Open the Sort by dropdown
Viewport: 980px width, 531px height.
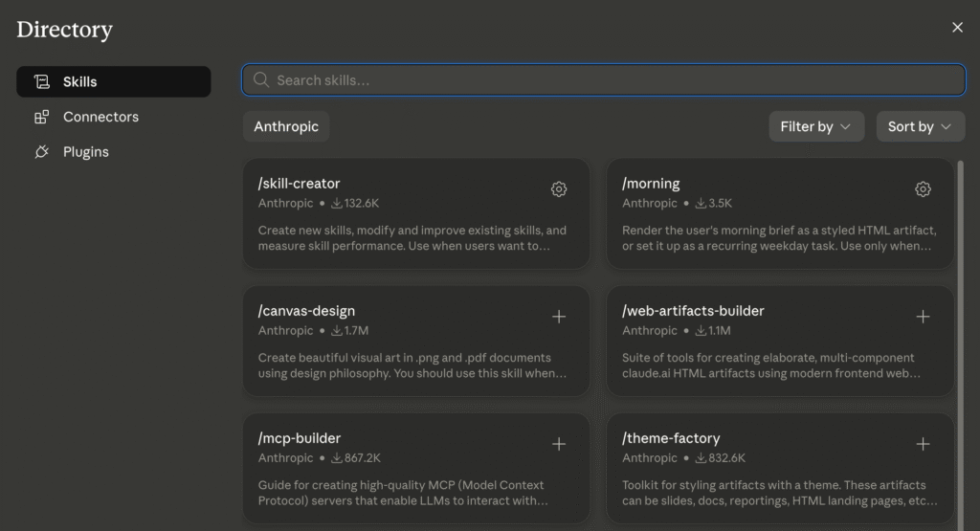(920, 127)
